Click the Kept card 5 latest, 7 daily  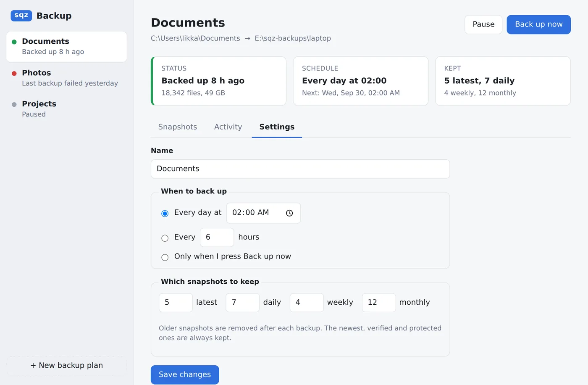point(503,81)
